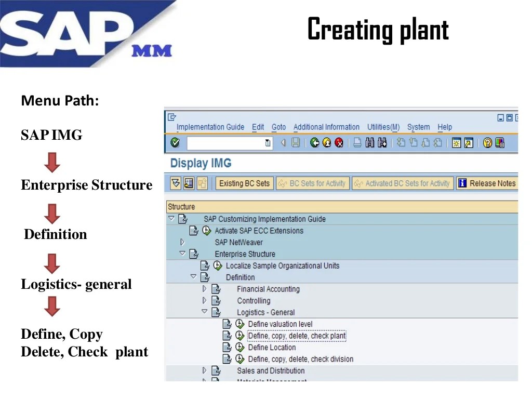Screen dimensions: 532x399
Task: Collapse the Logistics - General node
Action: [x=205, y=312]
